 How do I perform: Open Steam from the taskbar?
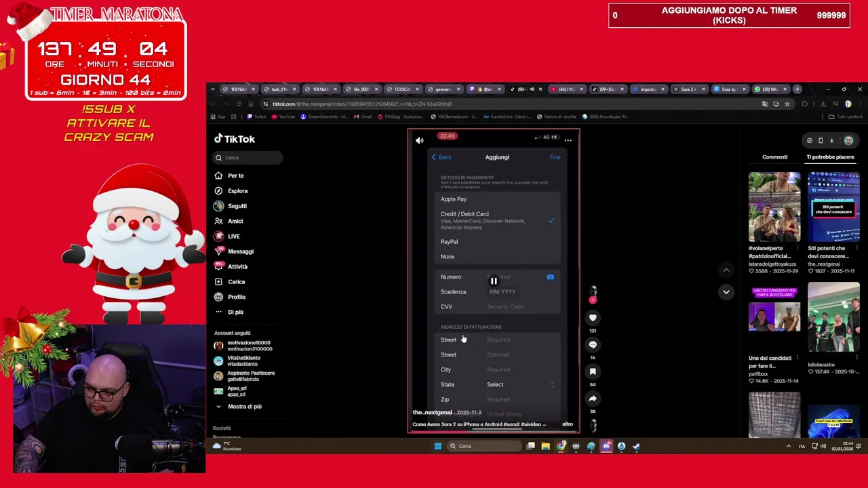point(636,446)
